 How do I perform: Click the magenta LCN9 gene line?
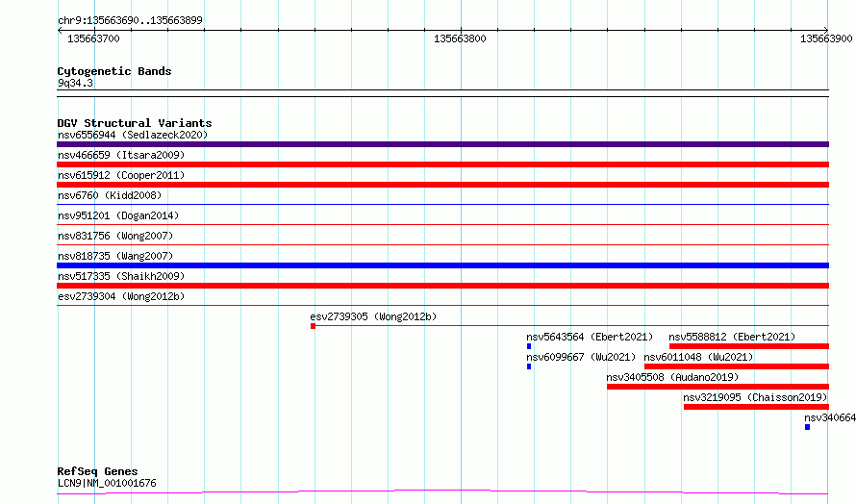click(442, 492)
